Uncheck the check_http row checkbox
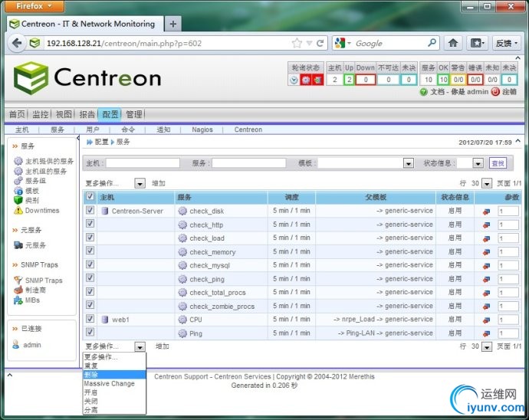The width and height of the screenshot is (529, 420). [x=90, y=223]
